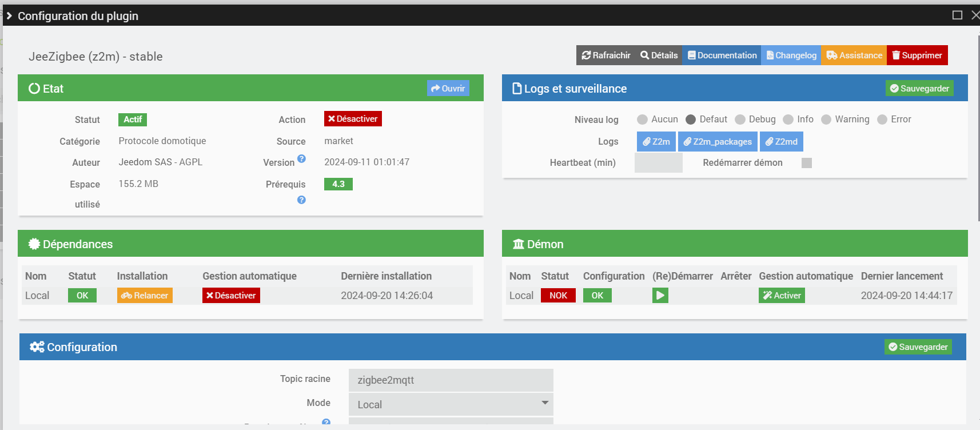Open the Assistance request
Screen dimensions: 980x430
point(854,55)
